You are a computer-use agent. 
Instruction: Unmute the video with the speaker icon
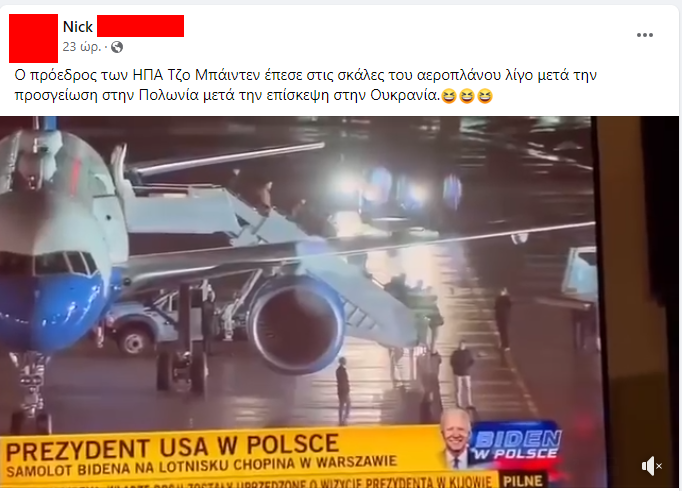coord(652,466)
